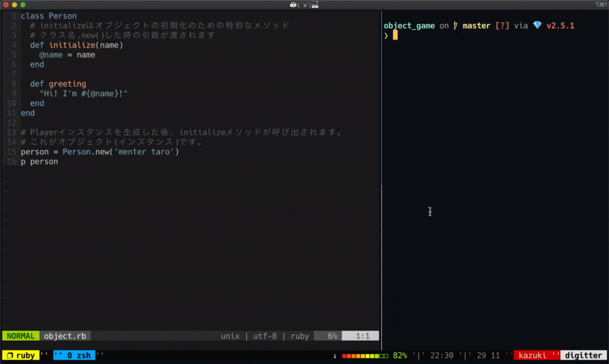Screen dimensions: 609x364
Task: Click the unix line-ending indicator
Action: [x=230, y=335]
